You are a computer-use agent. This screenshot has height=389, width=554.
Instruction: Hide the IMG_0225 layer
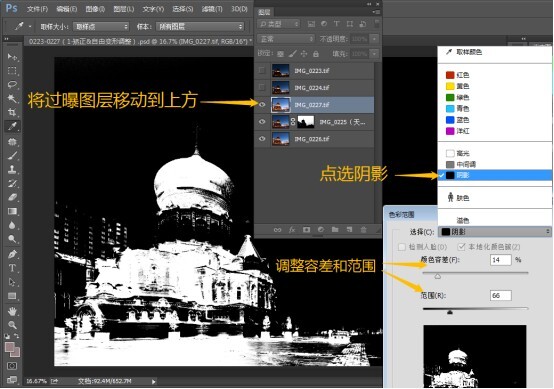point(262,122)
